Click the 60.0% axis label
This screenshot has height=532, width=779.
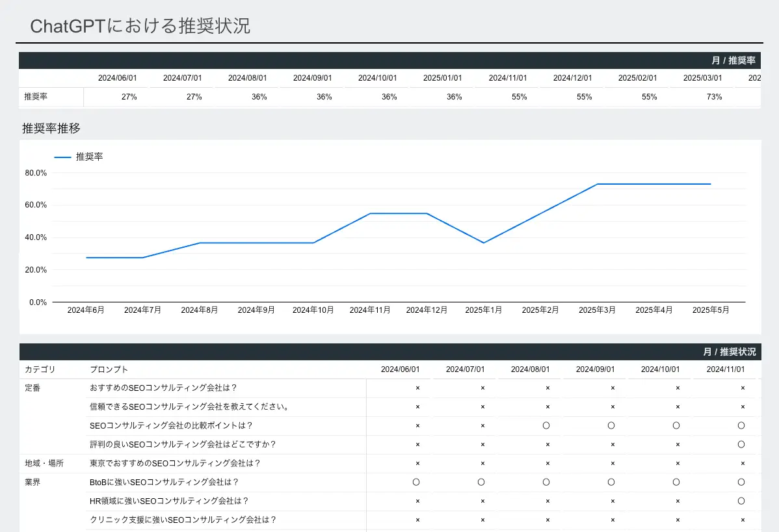pos(36,205)
